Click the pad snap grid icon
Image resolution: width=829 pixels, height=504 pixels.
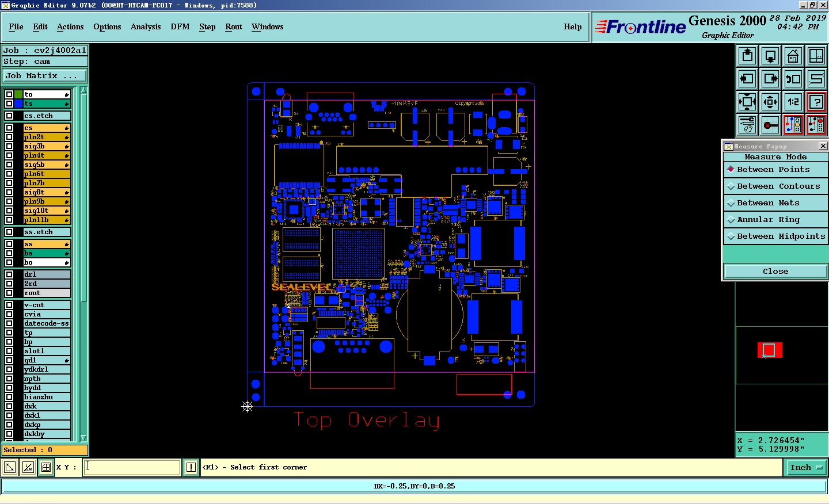[770, 124]
